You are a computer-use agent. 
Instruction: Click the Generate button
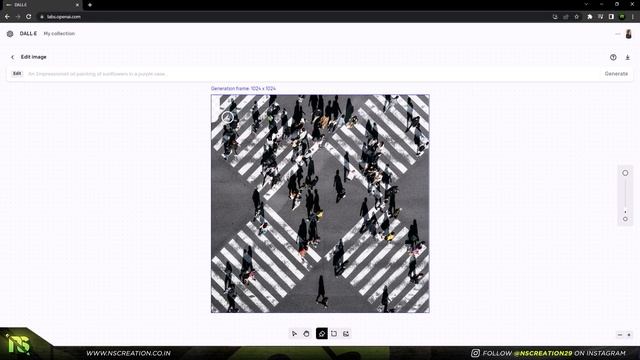pyautogui.click(x=616, y=74)
